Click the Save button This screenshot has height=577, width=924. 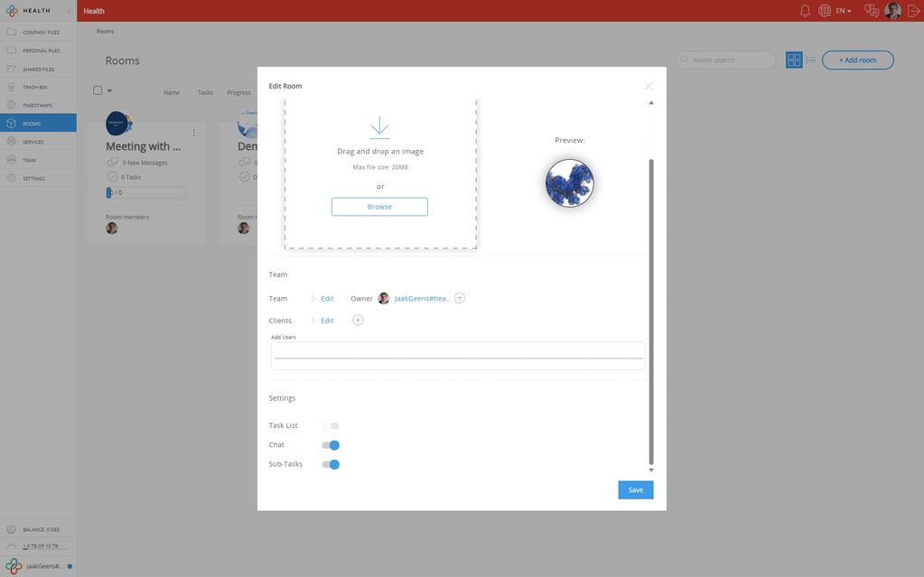coord(635,489)
